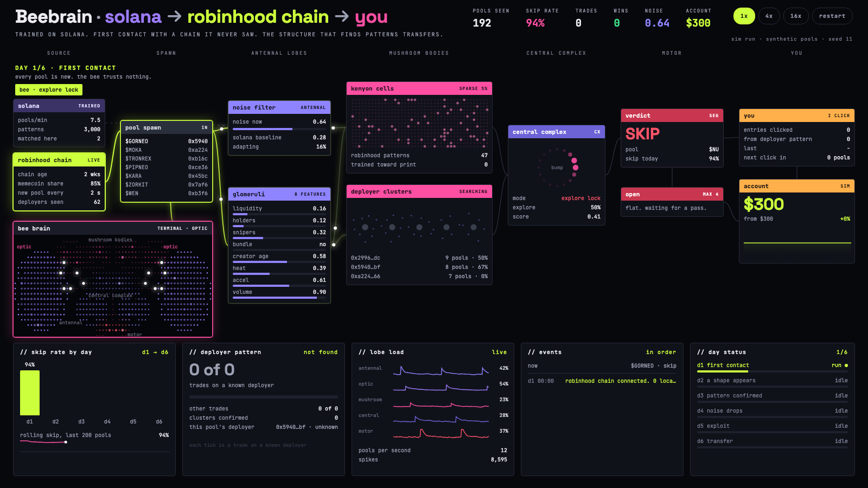The width and height of the screenshot is (868, 488).
Task: Select 'd1 first contact' day status
Action: (772, 367)
